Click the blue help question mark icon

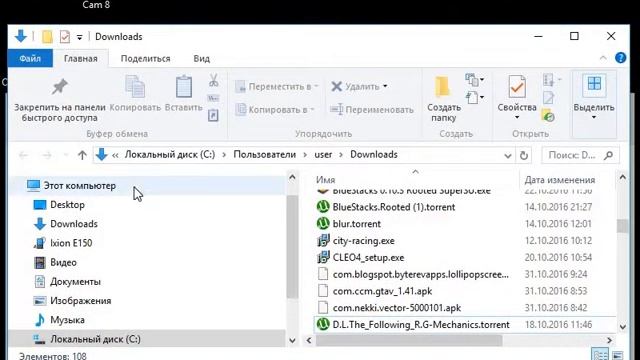tap(620, 58)
